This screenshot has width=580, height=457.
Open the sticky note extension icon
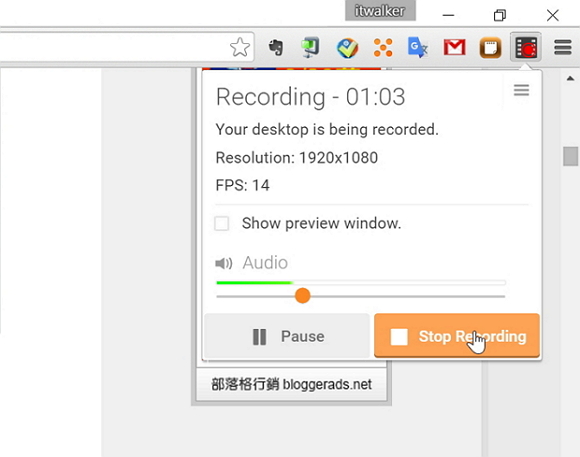tap(490, 48)
